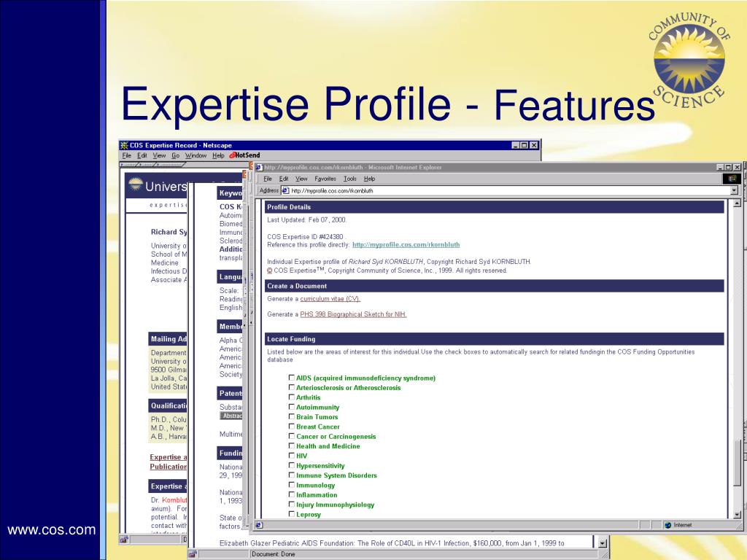Screen dimensions: 747x560
Task: Click the page icon in Internet Explorer status bar
Action: point(259,525)
